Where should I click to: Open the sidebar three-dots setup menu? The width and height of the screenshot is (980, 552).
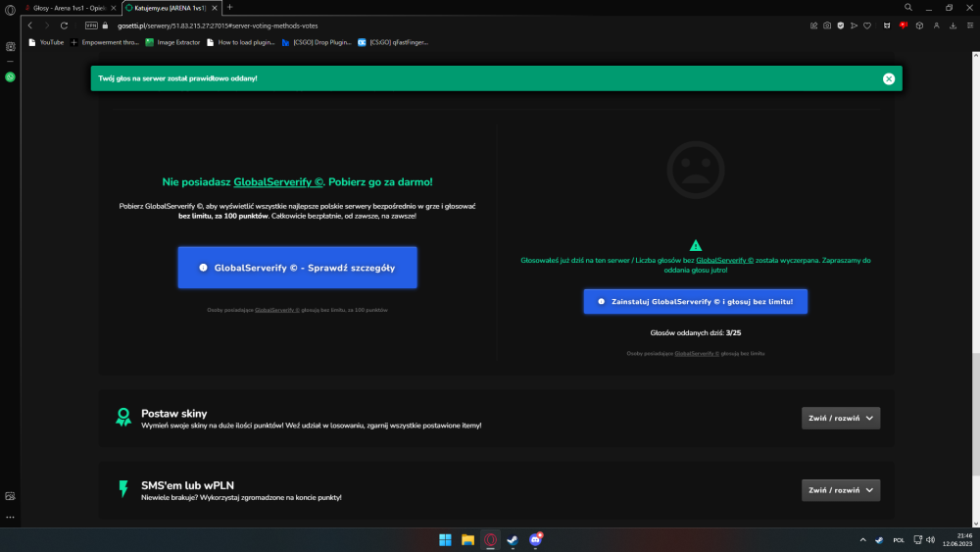(x=10, y=517)
